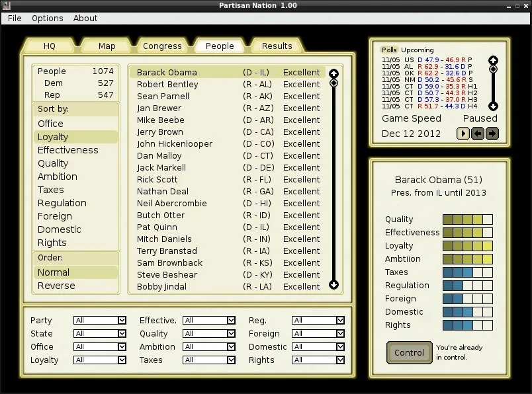Select Jerry Brown in the people list

click(x=160, y=132)
